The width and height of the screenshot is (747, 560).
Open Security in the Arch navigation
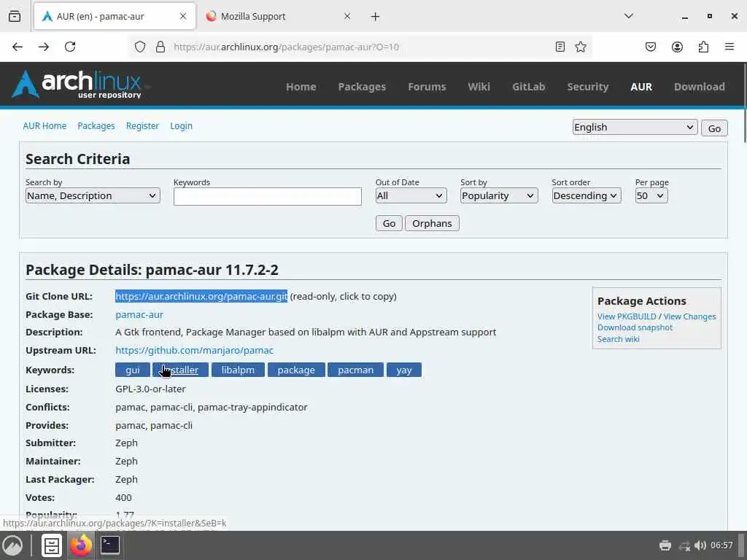click(588, 87)
